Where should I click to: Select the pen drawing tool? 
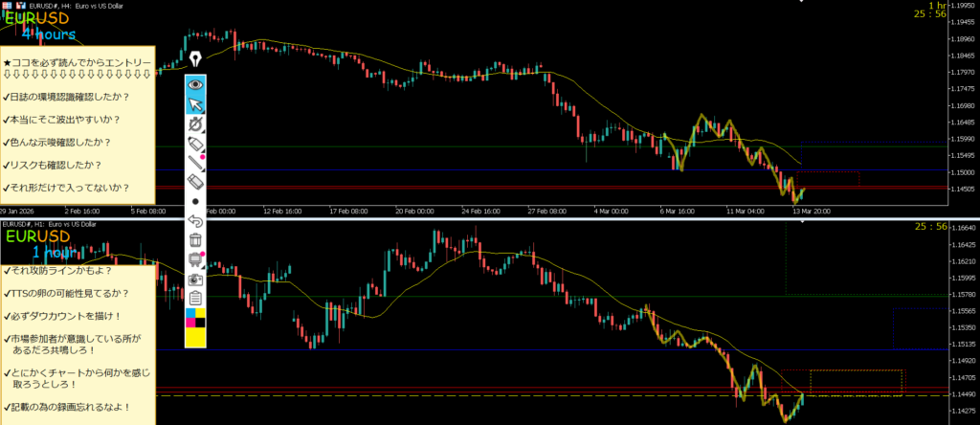(x=196, y=144)
